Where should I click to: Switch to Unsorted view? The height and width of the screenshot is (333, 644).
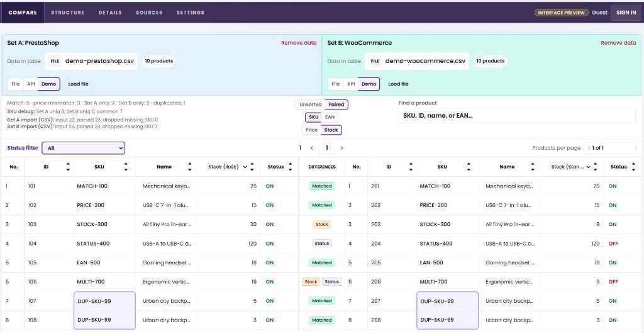(x=311, y=104)
